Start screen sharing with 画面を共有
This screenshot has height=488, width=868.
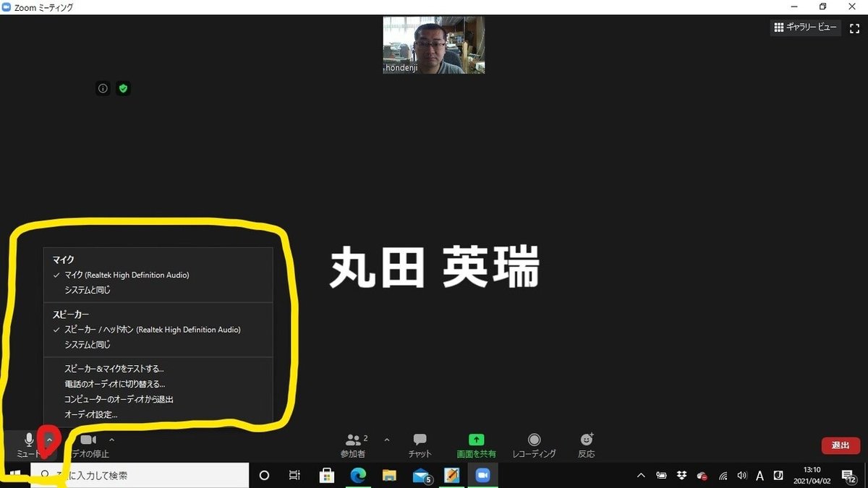pos(476,444)
